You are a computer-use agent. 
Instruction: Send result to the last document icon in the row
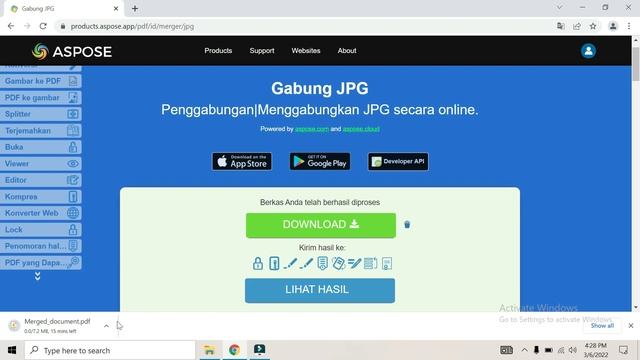[387, 263]
